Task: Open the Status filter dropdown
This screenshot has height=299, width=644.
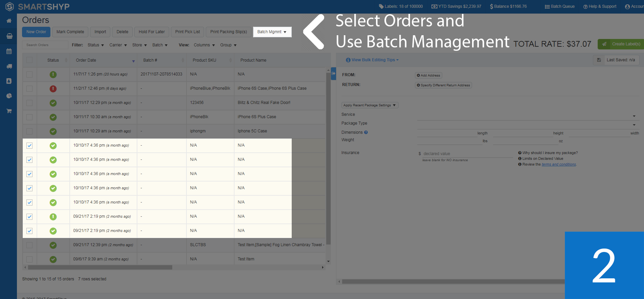Action: tap(96, 45)
